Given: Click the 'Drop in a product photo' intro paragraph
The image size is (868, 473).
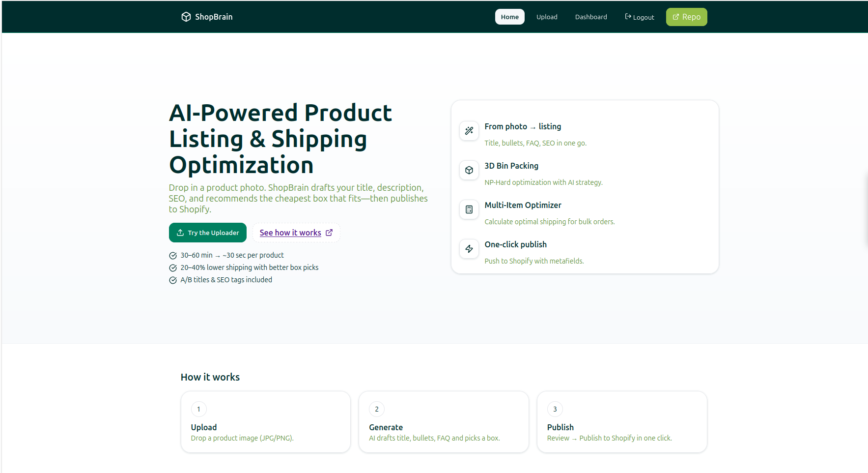Looking at the screenshot, I should tap(298, 199).
